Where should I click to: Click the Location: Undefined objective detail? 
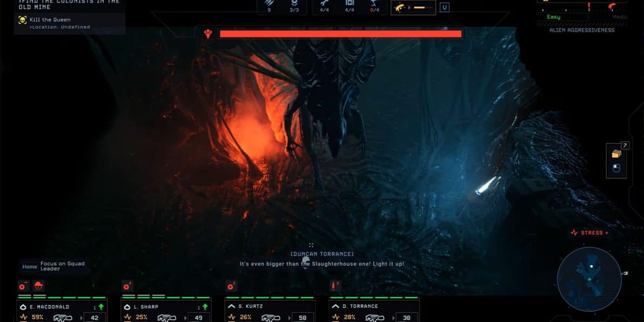coord(60,27)
